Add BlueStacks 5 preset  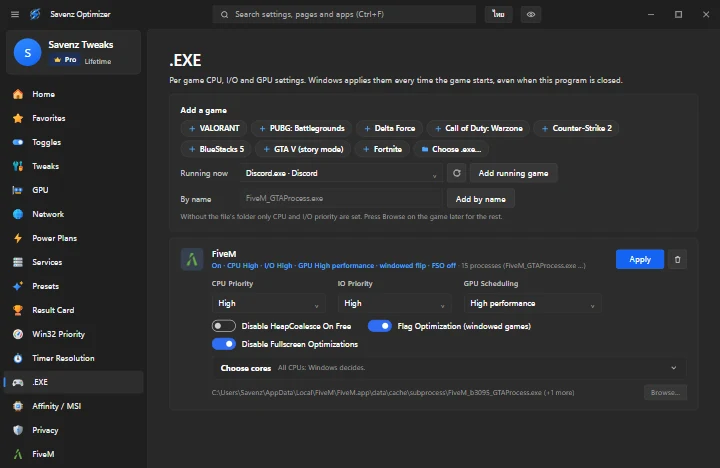[216, 149]
